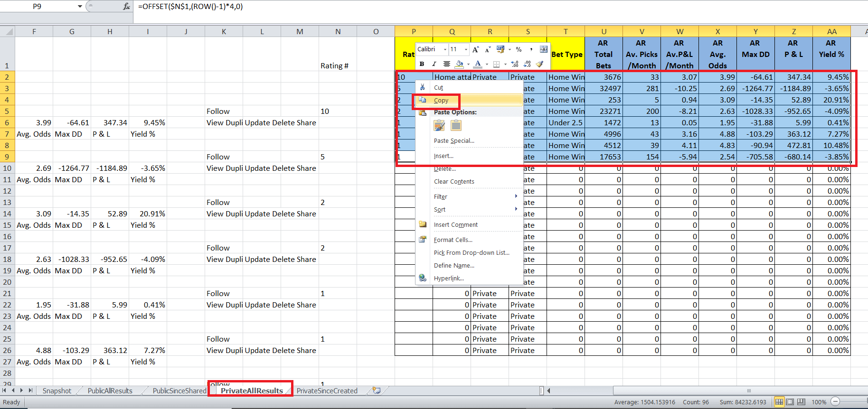868x409 pixels.
Task: Click the Insert Worksheet tab icon
Action: [x=377, y=390]
